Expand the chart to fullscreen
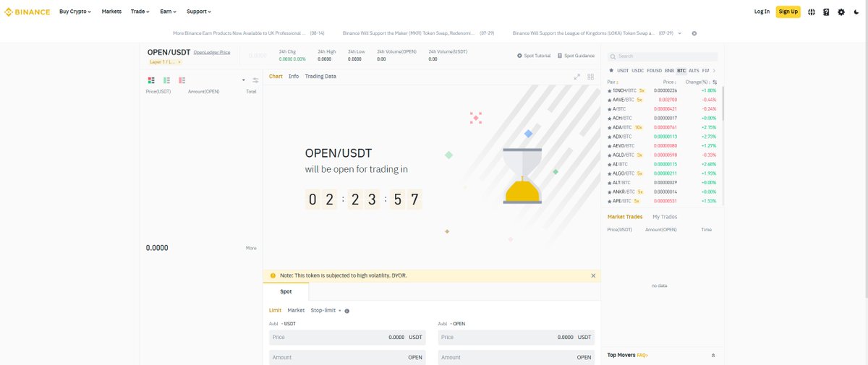This screenshot has width=868, height=365. pos(576,77)
